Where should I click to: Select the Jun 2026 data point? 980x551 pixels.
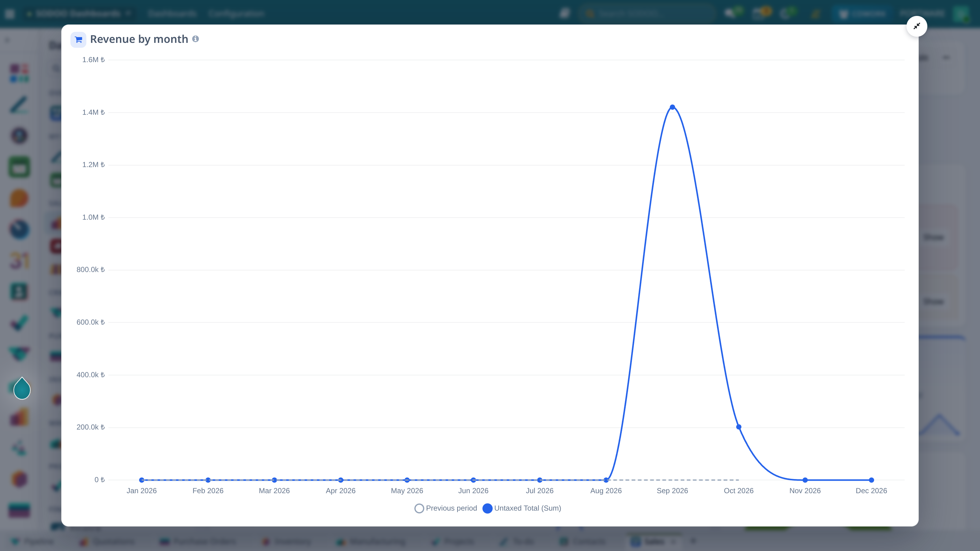[473, 480]
